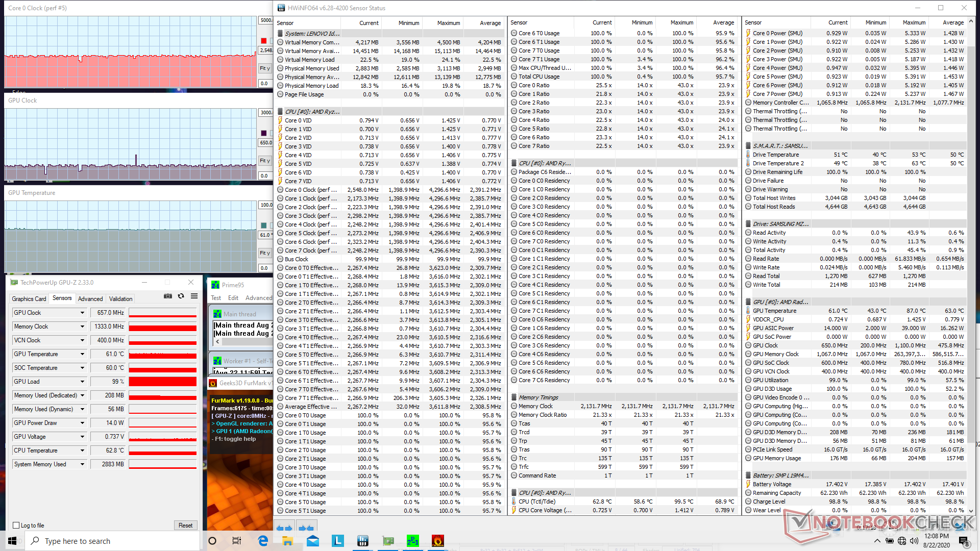
Task: Click the blue L app taskbar icon
Action: [337, 541]
